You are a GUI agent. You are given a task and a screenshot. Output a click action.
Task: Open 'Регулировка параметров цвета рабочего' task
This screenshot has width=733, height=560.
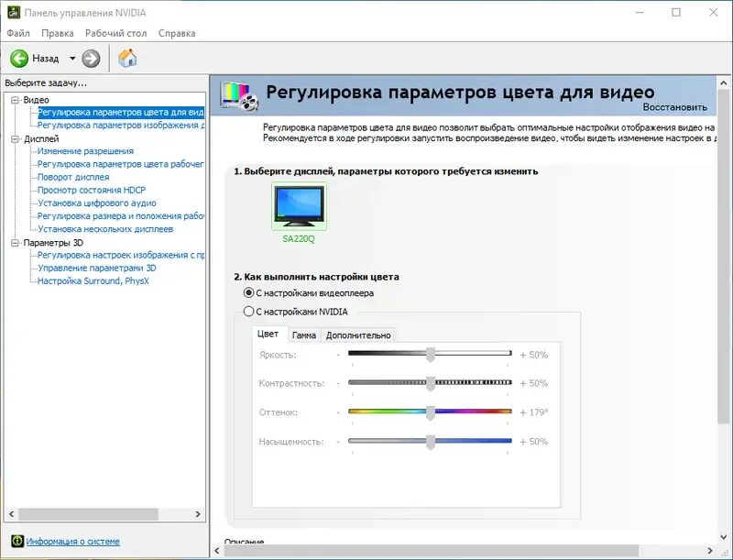[x=121, y=164]
